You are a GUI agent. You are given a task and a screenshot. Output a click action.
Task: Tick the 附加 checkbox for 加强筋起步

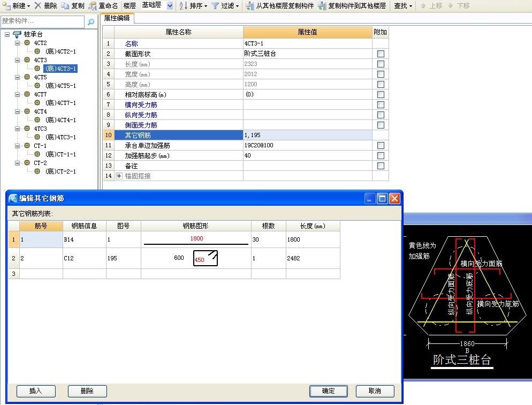[381, 155]
